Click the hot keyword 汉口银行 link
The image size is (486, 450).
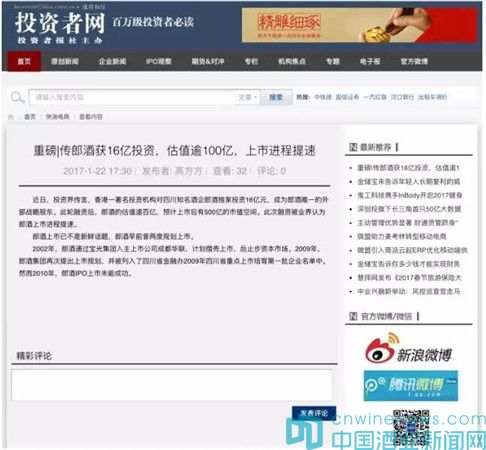(x=402, y=97)
